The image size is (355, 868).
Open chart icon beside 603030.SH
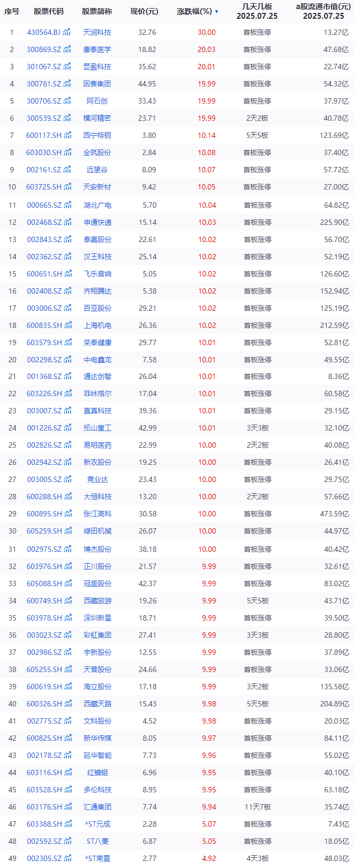(68, 152)
